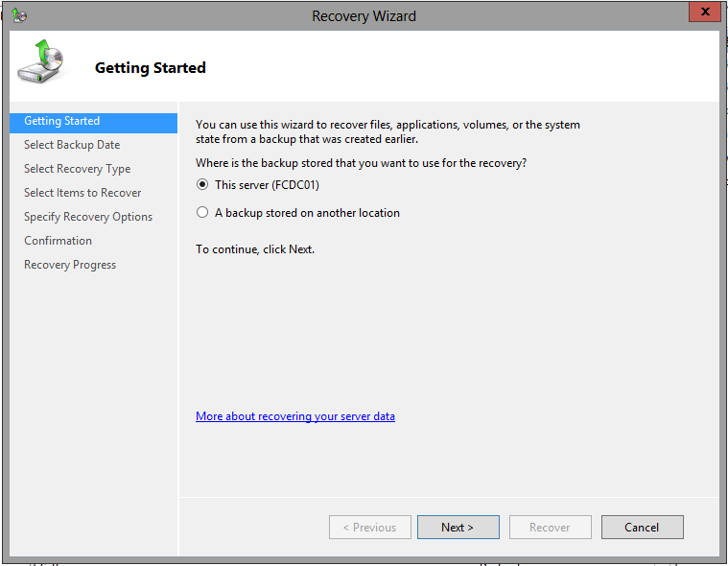Go to Select Recovery Type step
Screen dimensions: 728x566
point(77,169)
